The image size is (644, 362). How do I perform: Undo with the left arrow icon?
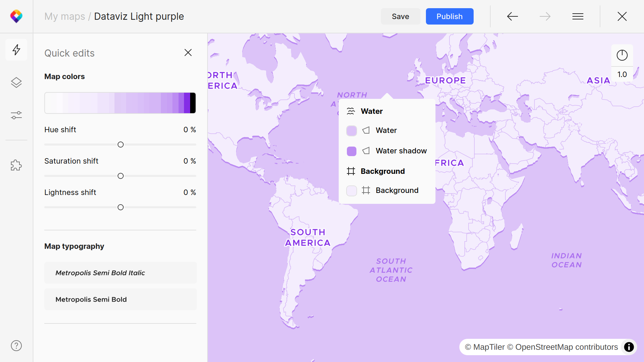[x=512, y=16]
